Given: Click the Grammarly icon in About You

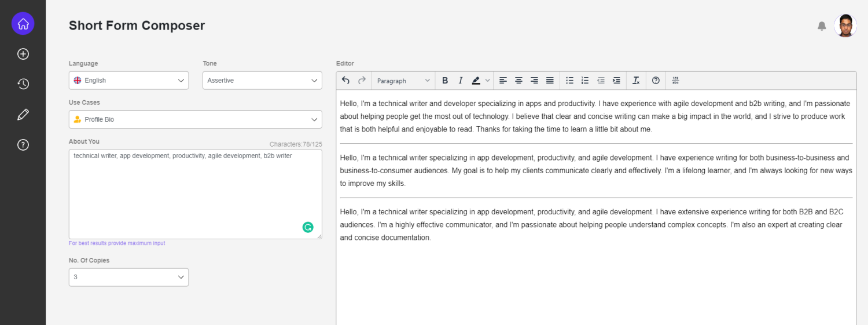Looking at the screenshot, I should tap(308, 227).
